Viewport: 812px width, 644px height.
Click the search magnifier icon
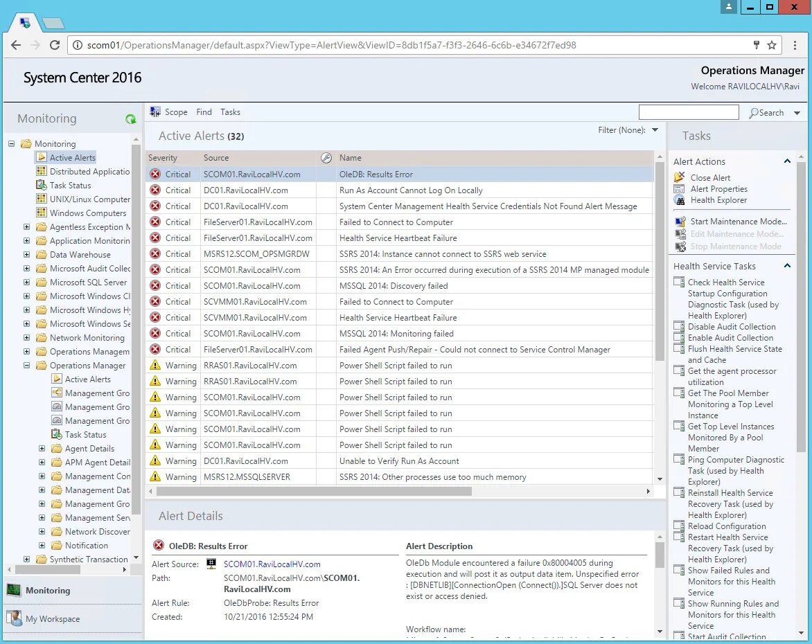pyautogui.click(x=754, y=113)
